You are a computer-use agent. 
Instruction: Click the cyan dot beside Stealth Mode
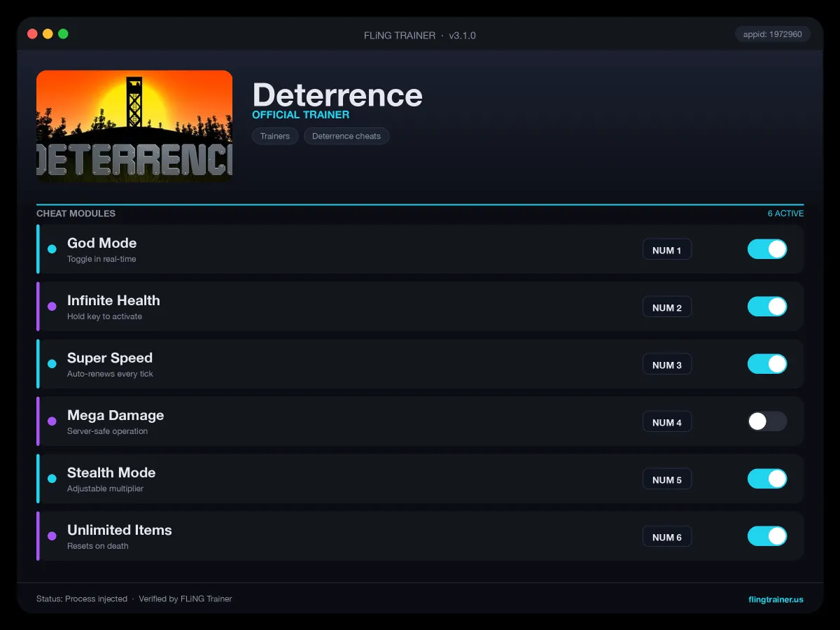point(52,479)
